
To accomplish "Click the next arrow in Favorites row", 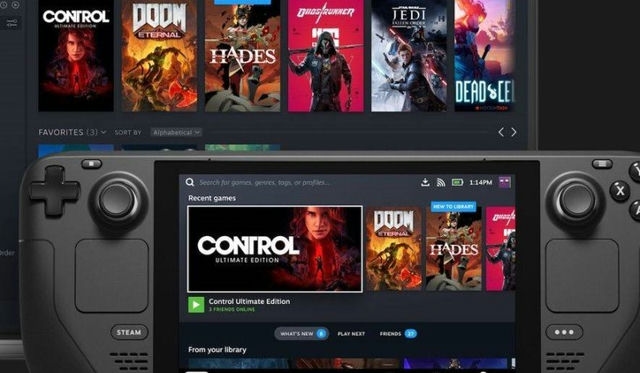I will [514, 132].
